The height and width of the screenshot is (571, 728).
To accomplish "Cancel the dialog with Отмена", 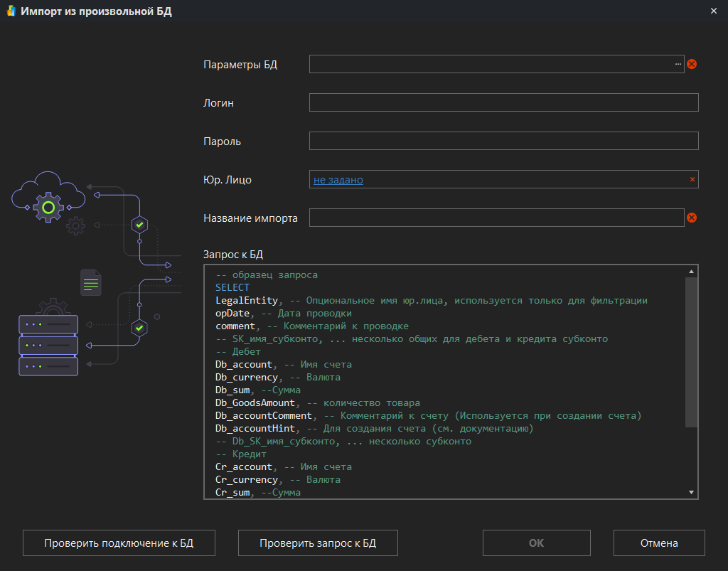I will [659, 543].
